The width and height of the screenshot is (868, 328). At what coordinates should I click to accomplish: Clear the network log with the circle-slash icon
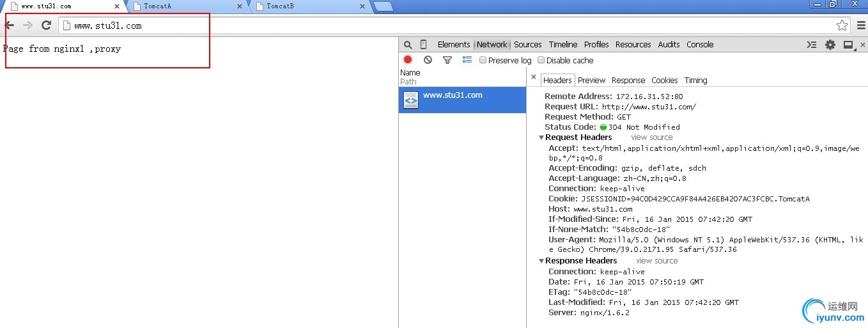pos(428,59)
